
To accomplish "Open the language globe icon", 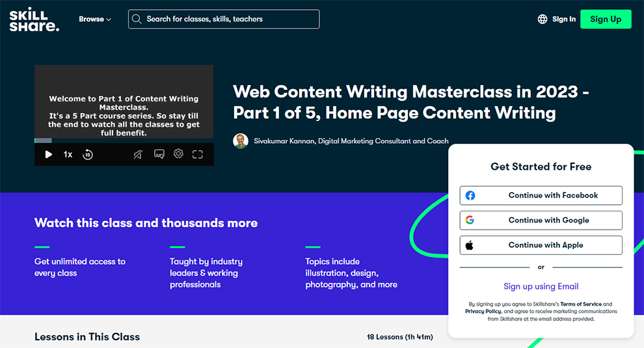I will tap(542, 20).
